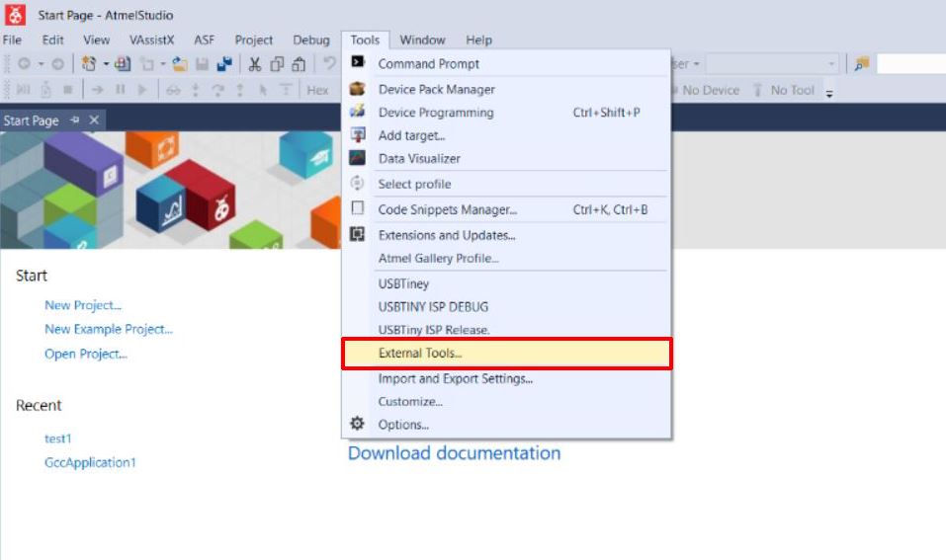Screen dimensions: 946x560
Task: Click New Project... link on Start Page
Action: 83,305
